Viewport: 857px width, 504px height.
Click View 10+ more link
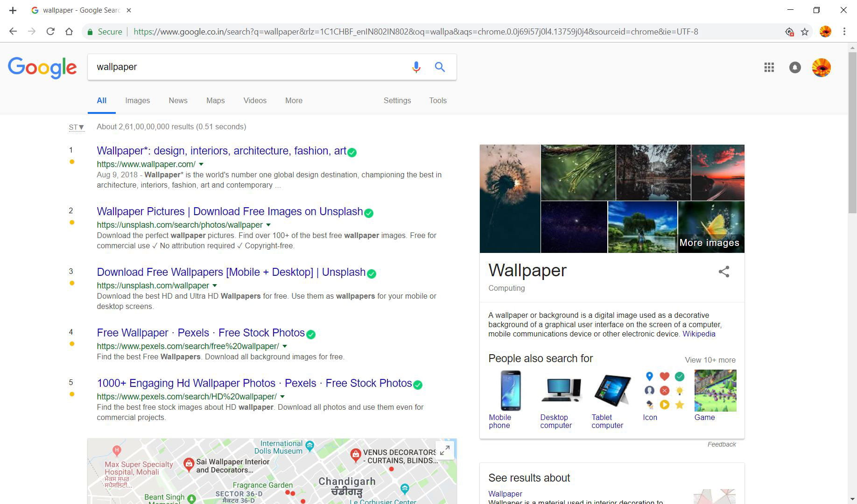710,360
